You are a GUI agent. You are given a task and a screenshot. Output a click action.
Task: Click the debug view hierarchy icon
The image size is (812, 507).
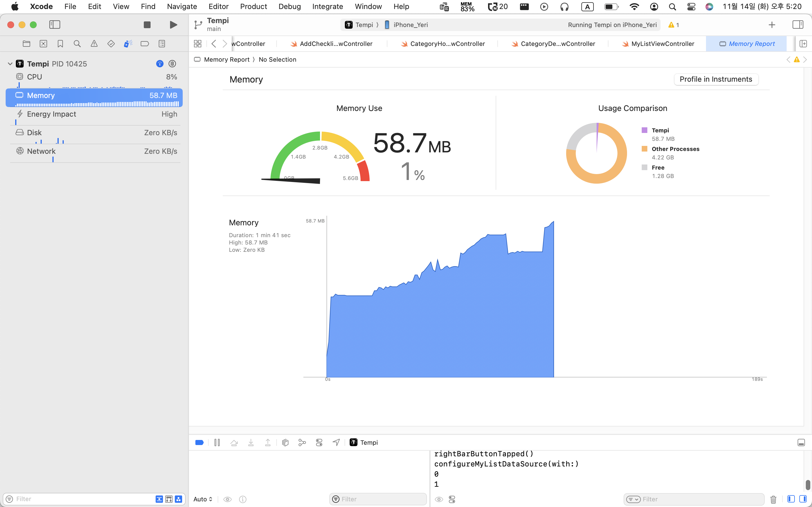coord(285,442)
